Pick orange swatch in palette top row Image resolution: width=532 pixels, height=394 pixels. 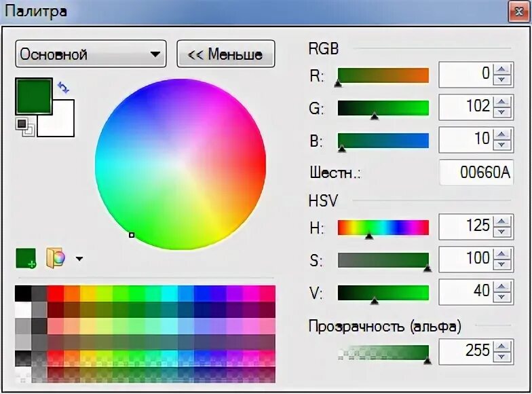pos(72,293)
